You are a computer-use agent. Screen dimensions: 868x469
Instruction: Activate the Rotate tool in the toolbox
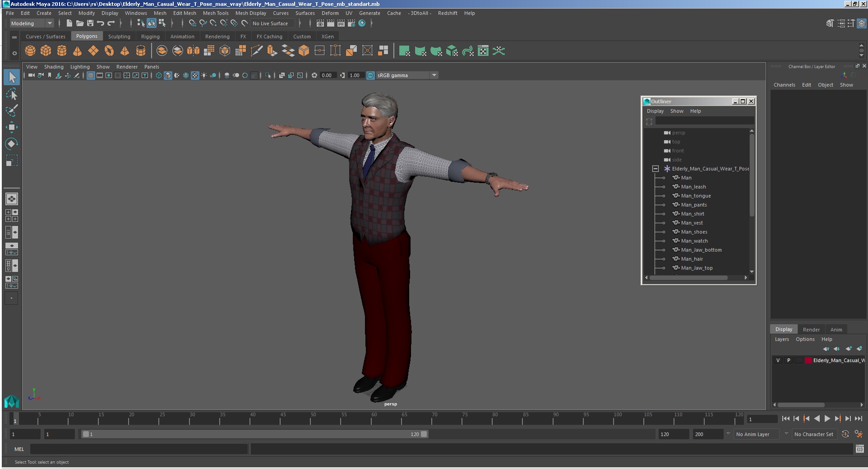point(12,144)
